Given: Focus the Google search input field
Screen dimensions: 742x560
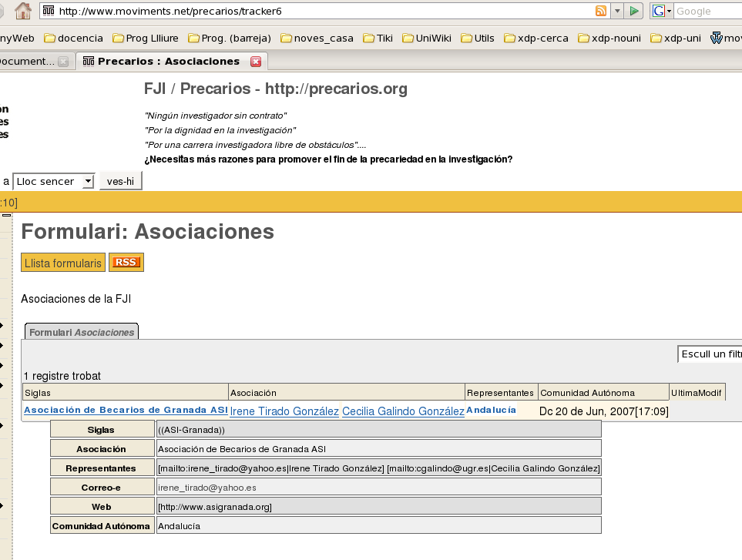Looking at the screenshot, I should tap(708, 11).
